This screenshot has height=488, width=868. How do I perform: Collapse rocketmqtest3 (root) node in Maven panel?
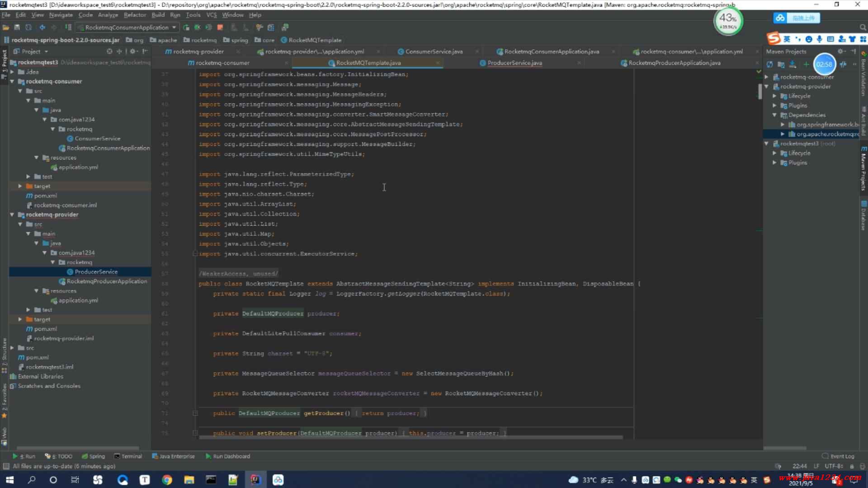tap(767, 144)
